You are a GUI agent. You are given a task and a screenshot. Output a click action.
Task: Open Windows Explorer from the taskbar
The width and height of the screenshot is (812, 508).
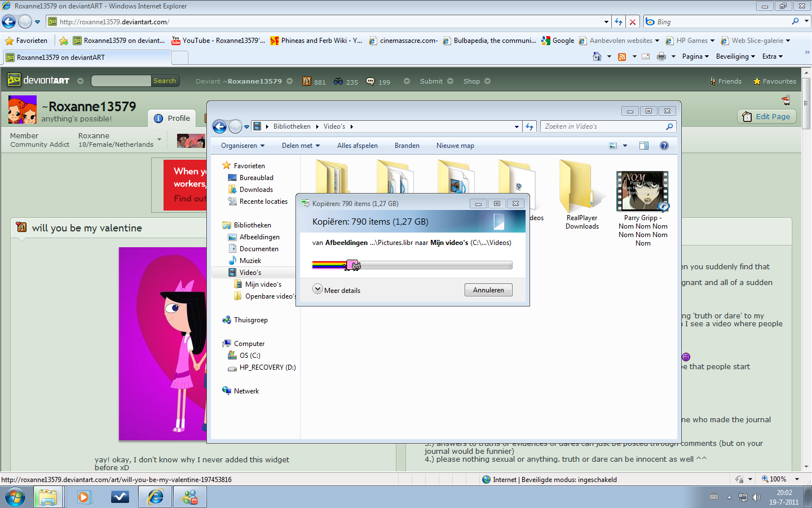point(48,497)
